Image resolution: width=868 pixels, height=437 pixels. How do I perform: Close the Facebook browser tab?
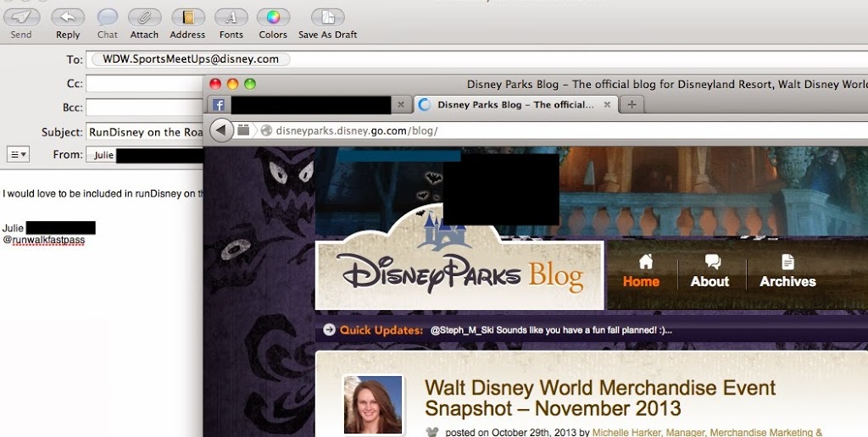coord(401,104)
